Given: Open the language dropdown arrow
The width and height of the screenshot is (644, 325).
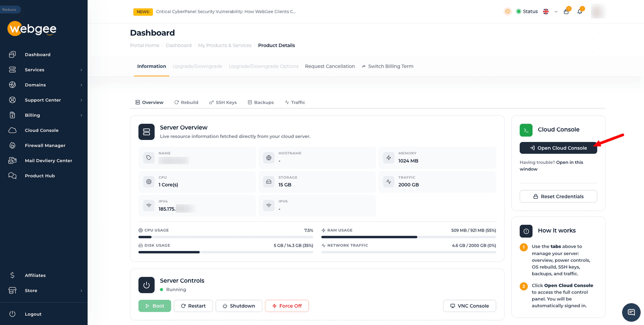Looking at the screenshot, I should (556, 12).
